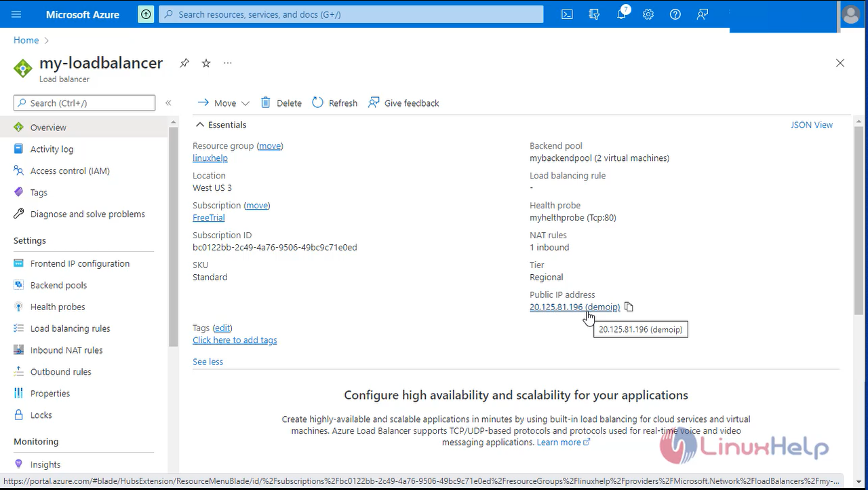Open the notifications bell

tap(621, 14)
